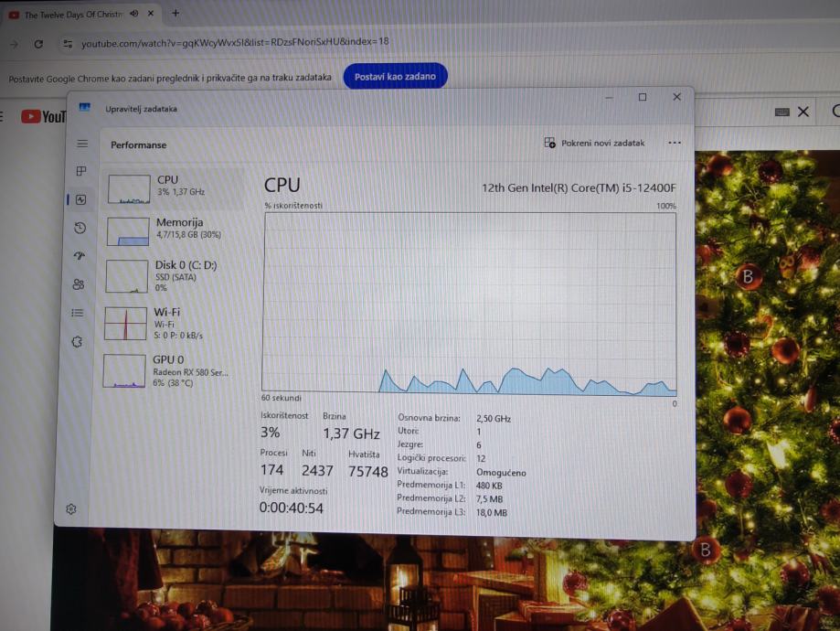This screenshot has width=840, height=631.
Task: Select the Memorija performance entry
Action: point(174,230)
